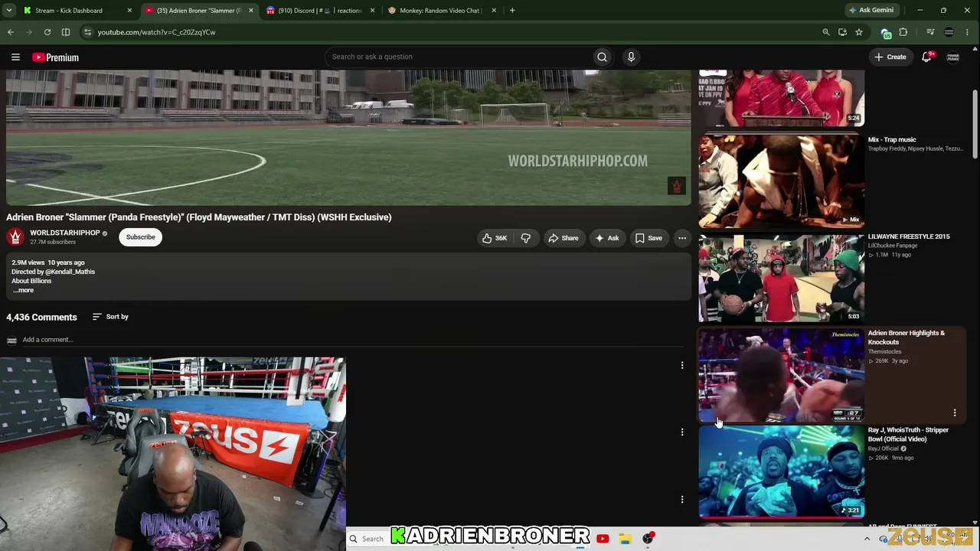Viewport: 980px width, 551px height.
Task: Open the search tabs dropdown arrow
Action: (x=11, y=11)
